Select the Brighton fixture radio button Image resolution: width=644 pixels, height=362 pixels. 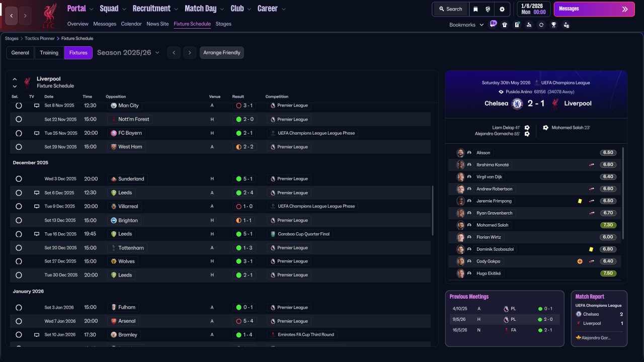point(19,220)
